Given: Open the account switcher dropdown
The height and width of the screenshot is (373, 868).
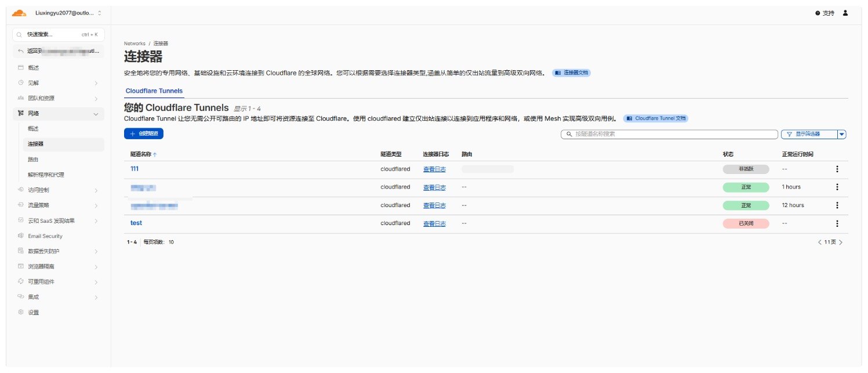Looking at the screenshot, I should click(68, 13).
